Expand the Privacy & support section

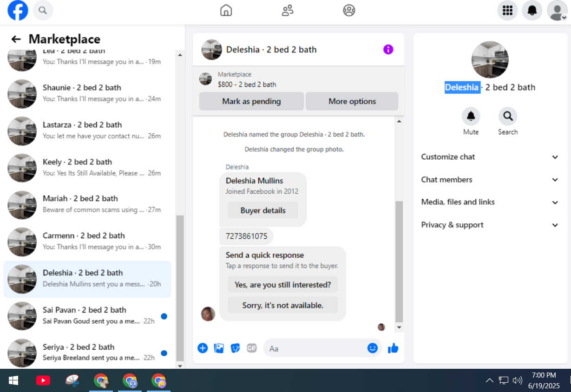click(x=490, y=225)
